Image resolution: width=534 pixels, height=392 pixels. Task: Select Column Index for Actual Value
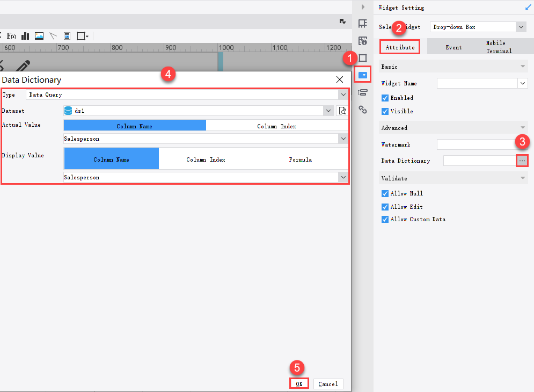[276, 126]
